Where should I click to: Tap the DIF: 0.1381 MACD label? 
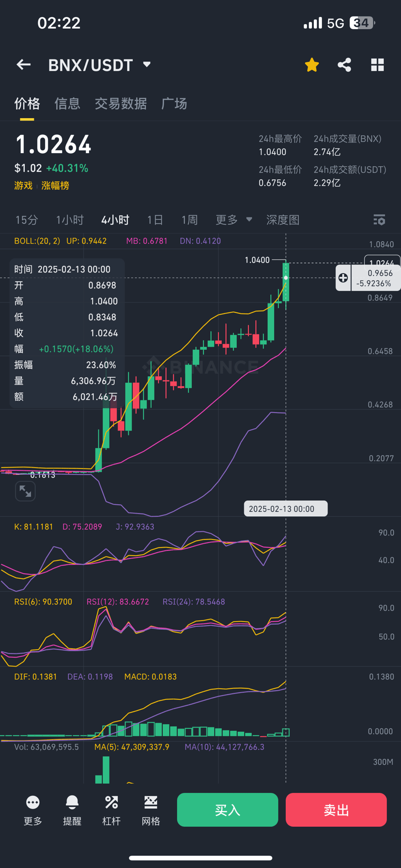tap(35, 677)
